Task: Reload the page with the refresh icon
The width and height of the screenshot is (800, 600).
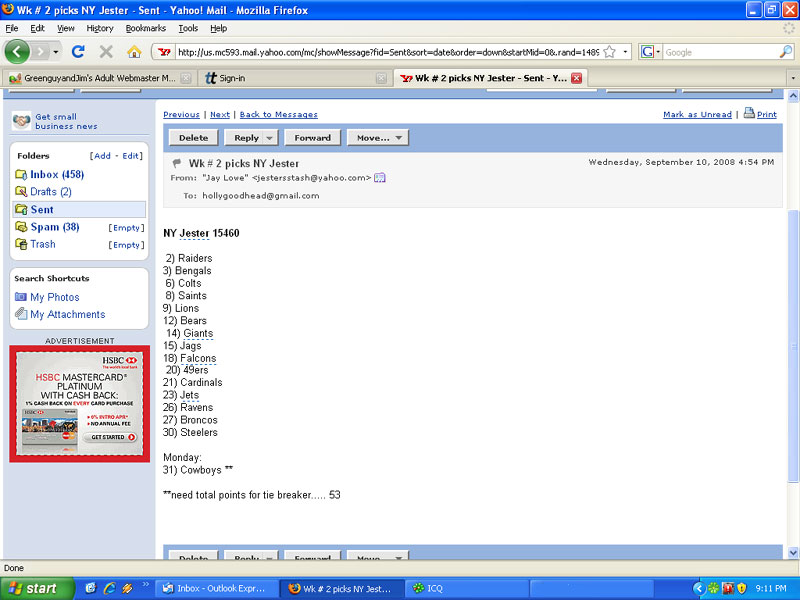Action: (x=78, y=51)
